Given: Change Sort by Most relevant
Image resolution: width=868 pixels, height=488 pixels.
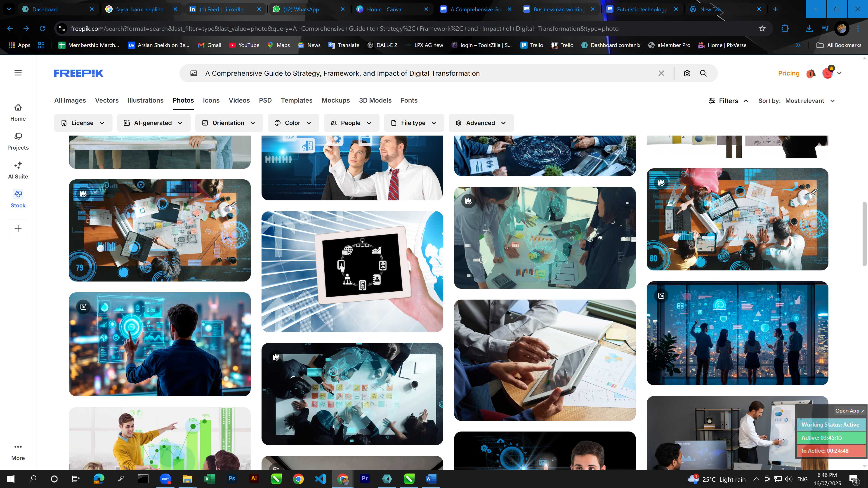Looking at the screenshot, I should (810, 101).
